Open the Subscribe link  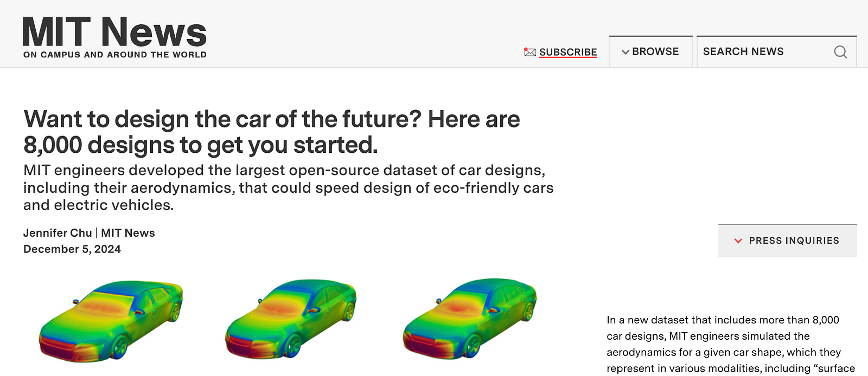point(568,52)
